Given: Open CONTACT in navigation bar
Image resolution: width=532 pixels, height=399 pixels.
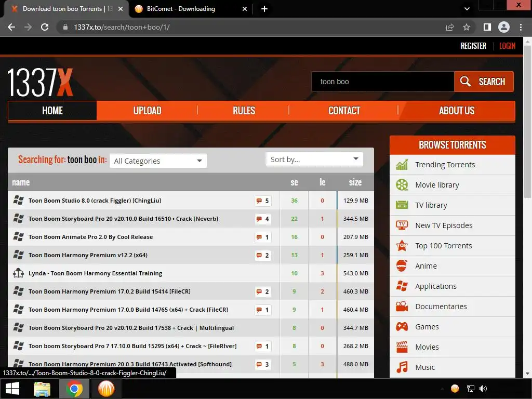Looking at the screenshot, I should pyautogui.click(x=344, y=111).
